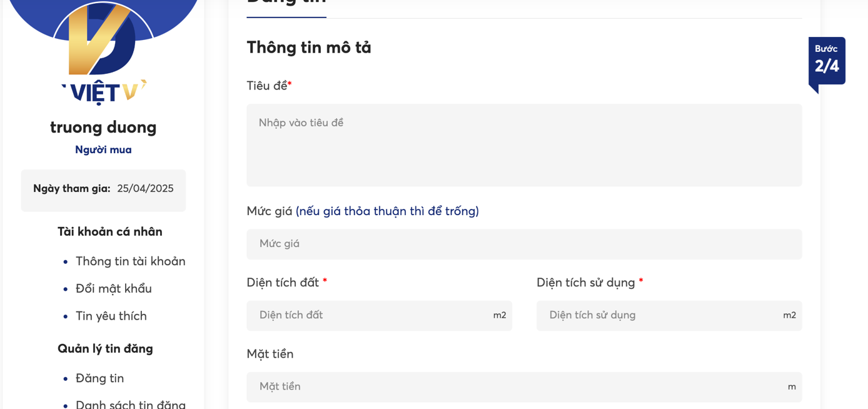This screenshot has width=868, height=409.
Task: Focus the Diện tích sử dụng input
Action: [x=669, y=316]
